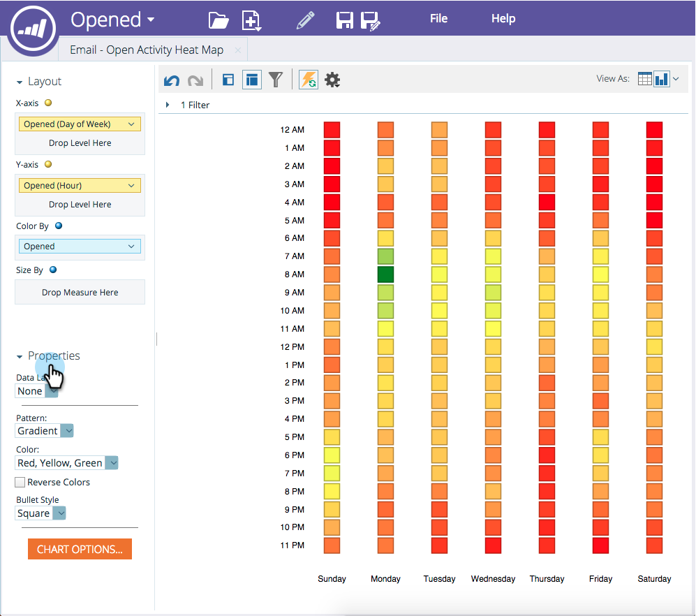
Task: Click the Saturday axis label
Action: pos(654,579)
